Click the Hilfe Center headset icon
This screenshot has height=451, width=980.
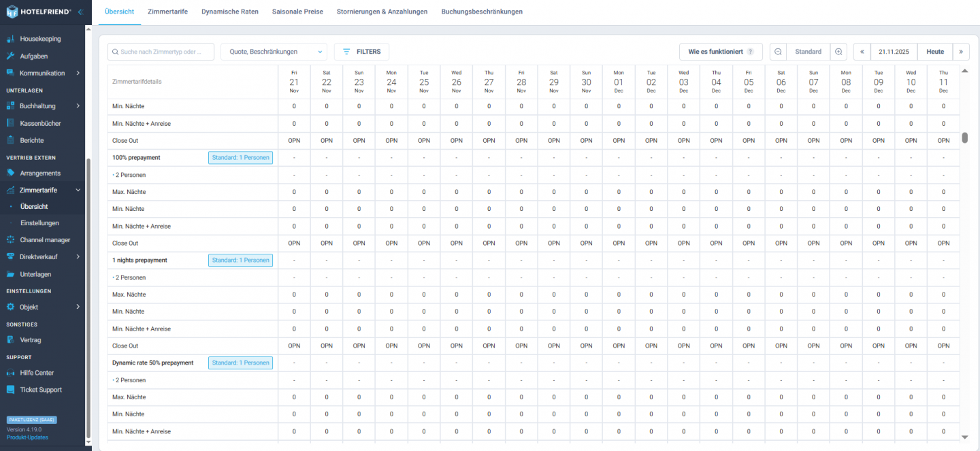11,373
